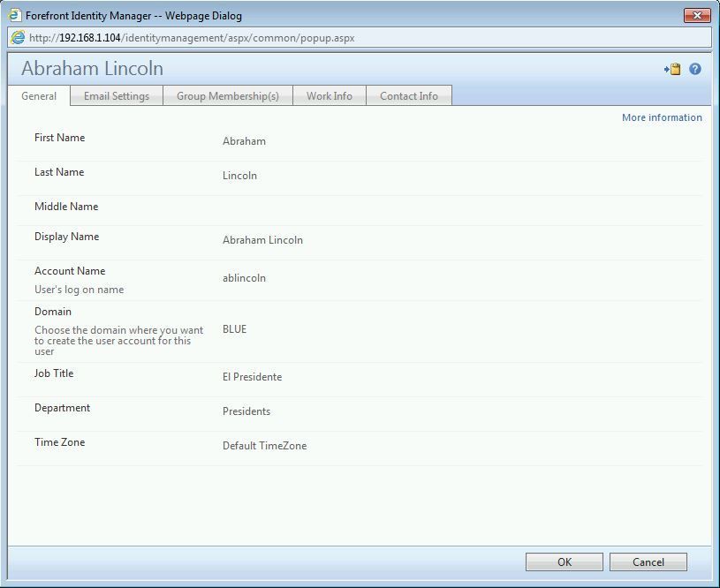Click the add to clipboard icon
This screenshot has width=720, height=588.
(x=672, y=70)
